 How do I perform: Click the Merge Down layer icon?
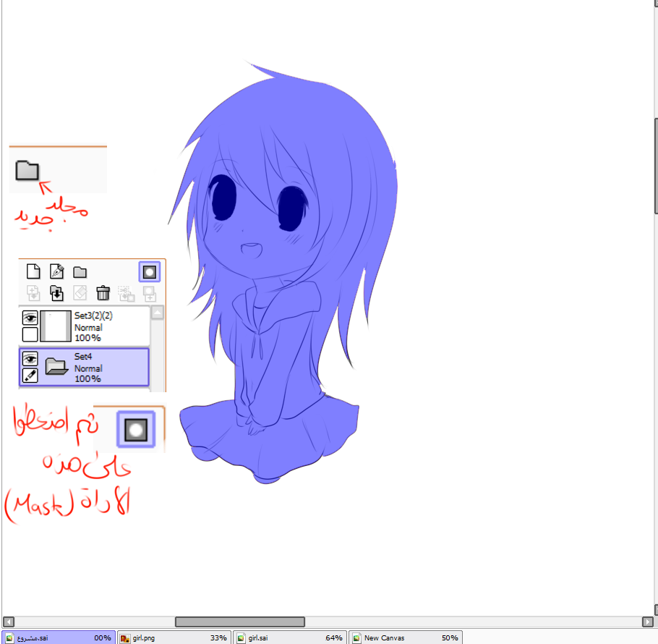point(56,293)
